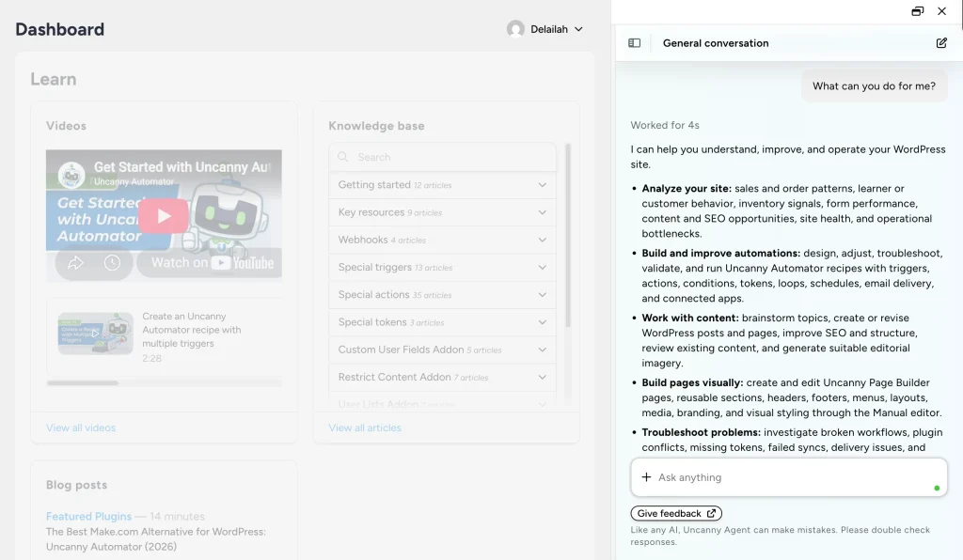The width and height of the screenshot is (963, 560).
Task: Click the Uncanny Automator channel avatar on video
Action: 71,175
